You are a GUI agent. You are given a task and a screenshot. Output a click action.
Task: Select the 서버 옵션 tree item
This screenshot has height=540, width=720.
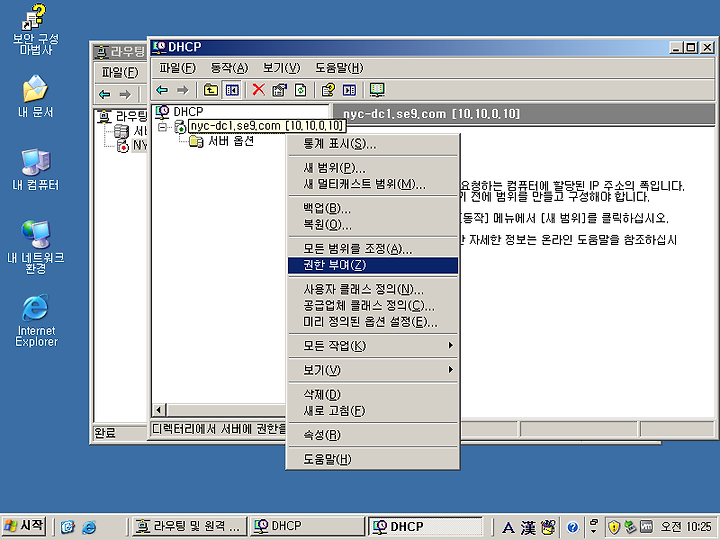(x=231, y=141)
